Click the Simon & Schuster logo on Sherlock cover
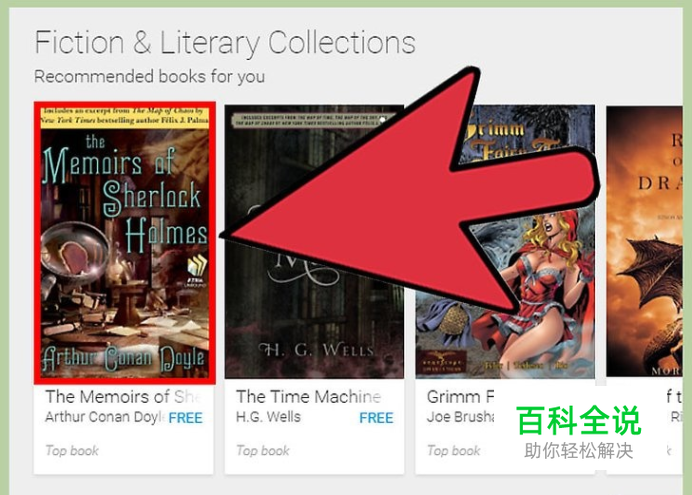This screenshot has width=692, height=495. tap(197, 270)
